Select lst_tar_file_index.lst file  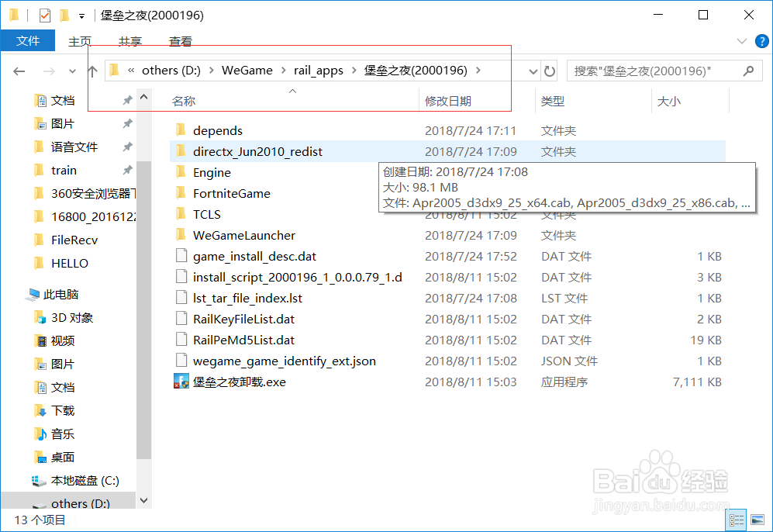247,298
